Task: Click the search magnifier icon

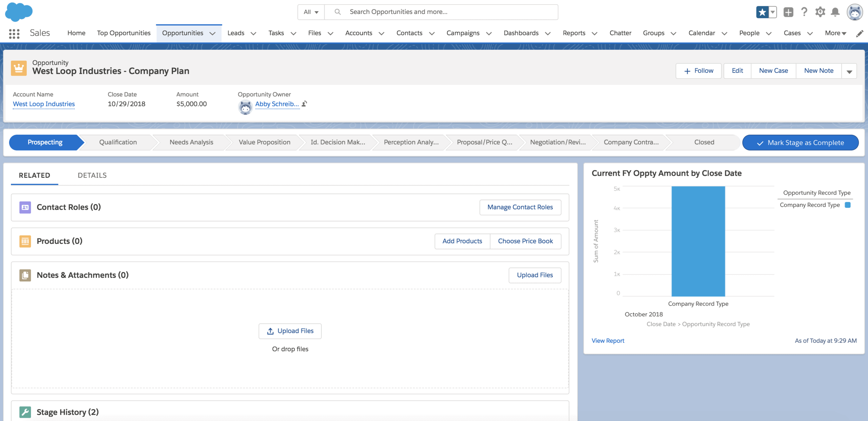Action: [x=338, y=12]
